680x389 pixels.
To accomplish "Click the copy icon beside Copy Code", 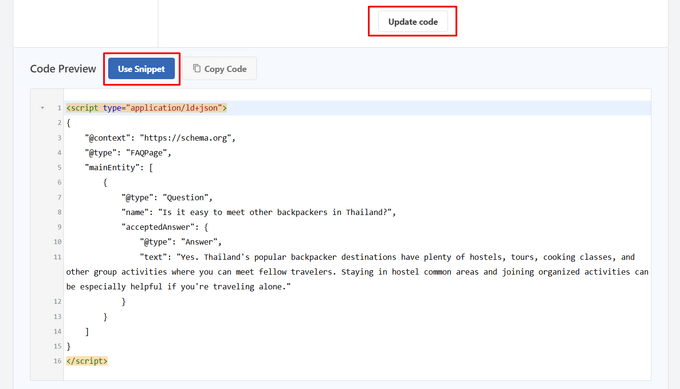I will point(196,69).
